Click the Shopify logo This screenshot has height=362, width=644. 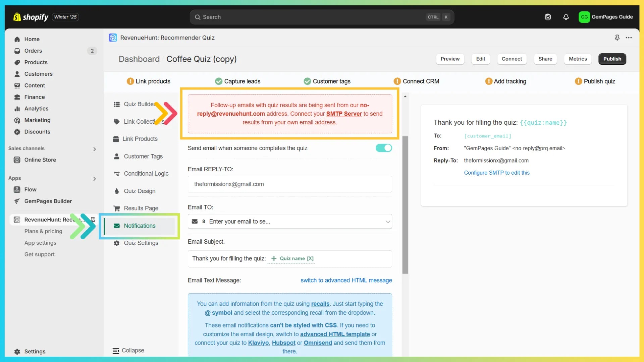coord(31,17)
